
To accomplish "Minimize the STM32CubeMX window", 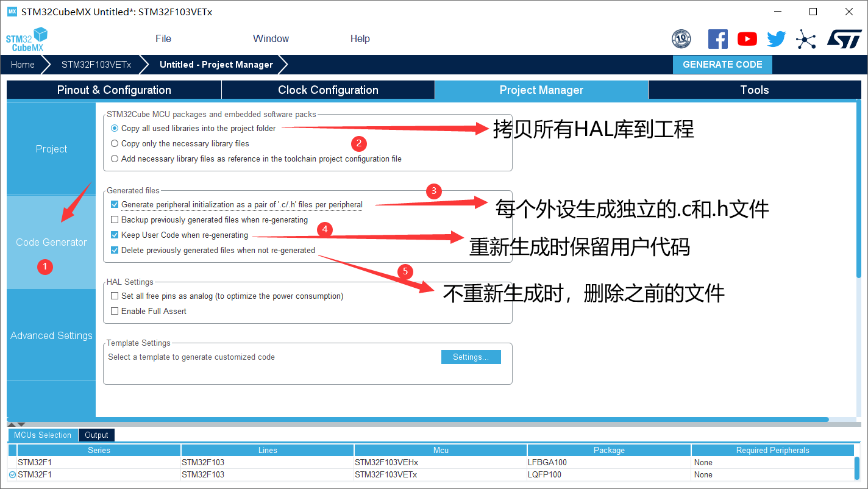I will click(778, 12).
